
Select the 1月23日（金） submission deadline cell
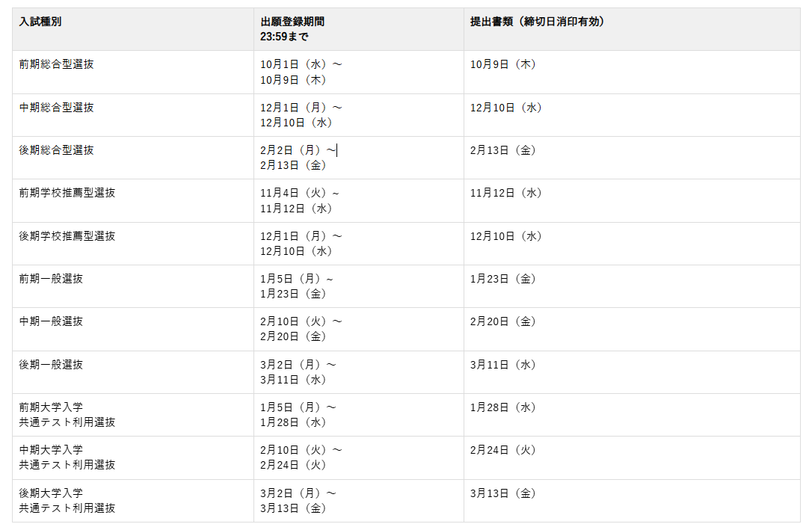click(x=503, y=279)
